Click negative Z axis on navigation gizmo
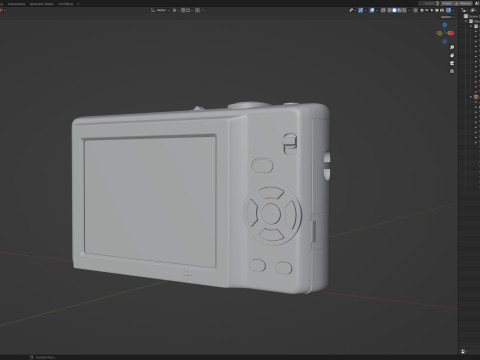Image resolution: width=480 pixels, height=360 pixels. (x=445, y=41)
